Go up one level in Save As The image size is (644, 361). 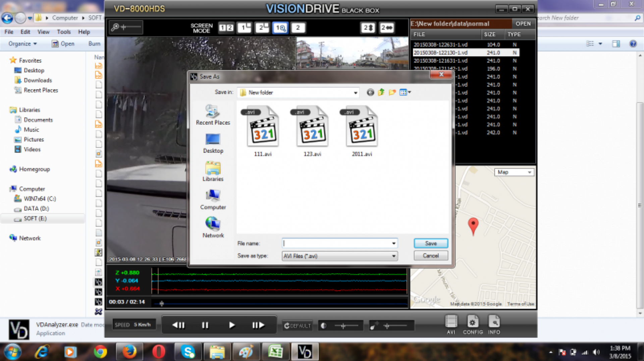pyautogui.click(x=381, y=92)
